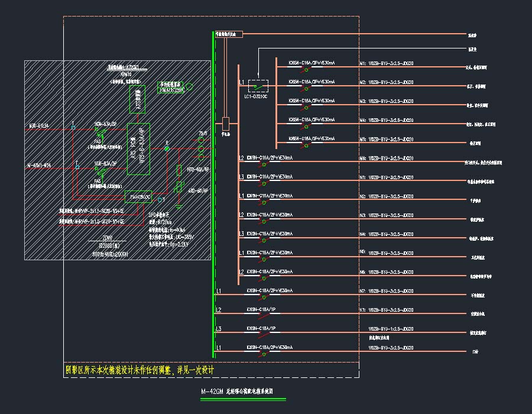This screenshot has height=414, width=532.
Task: Select the LC1-D3210C contactor label
Action: [x=255, y=97]
